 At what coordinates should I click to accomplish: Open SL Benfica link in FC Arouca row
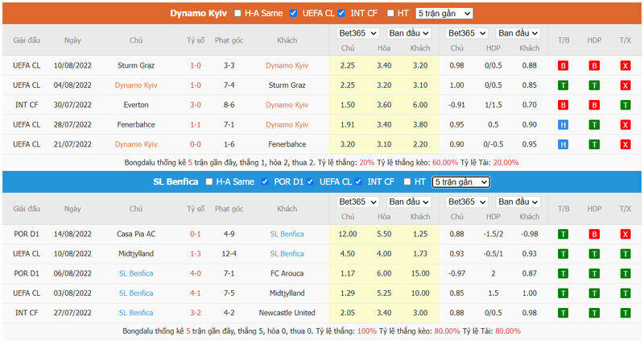(x=136, y=273)
